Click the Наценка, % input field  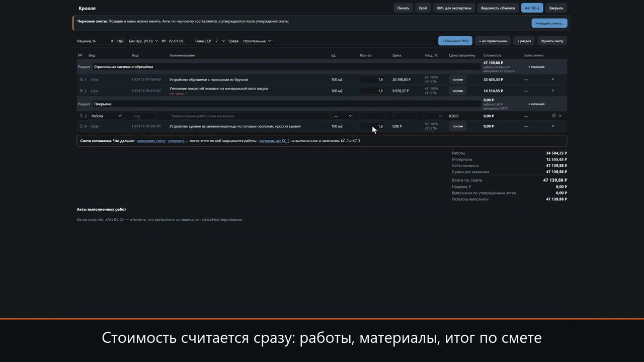point(106,41)
